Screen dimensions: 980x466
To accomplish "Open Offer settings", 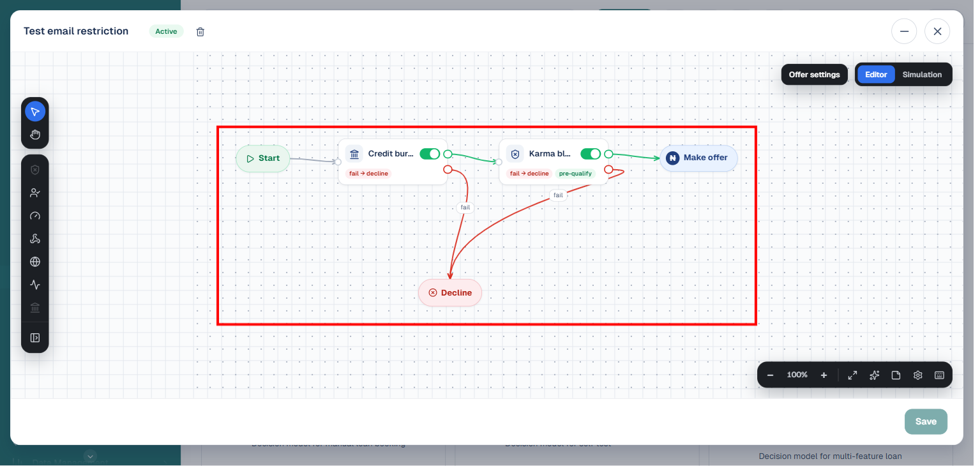I will (815, 75).
